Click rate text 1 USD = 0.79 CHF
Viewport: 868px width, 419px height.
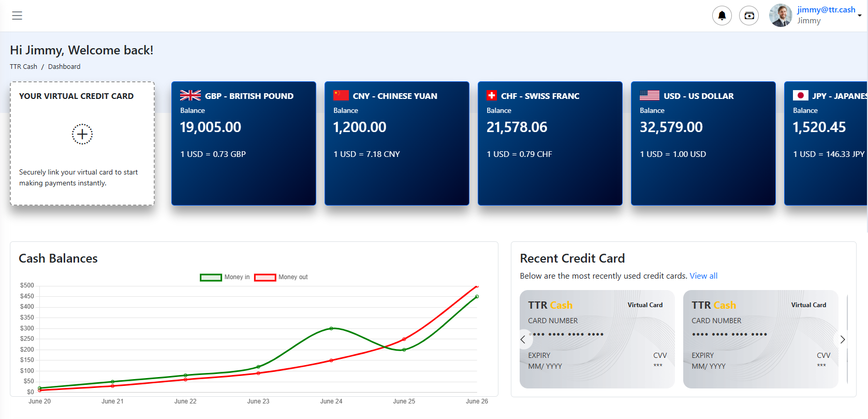tap(519, 154)
